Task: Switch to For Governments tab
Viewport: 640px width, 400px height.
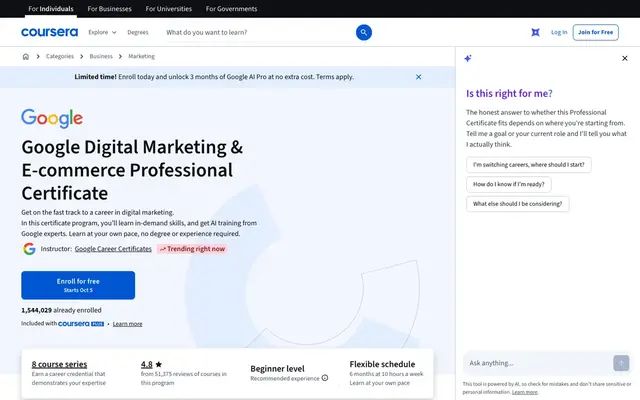Action: click(231, 9)
